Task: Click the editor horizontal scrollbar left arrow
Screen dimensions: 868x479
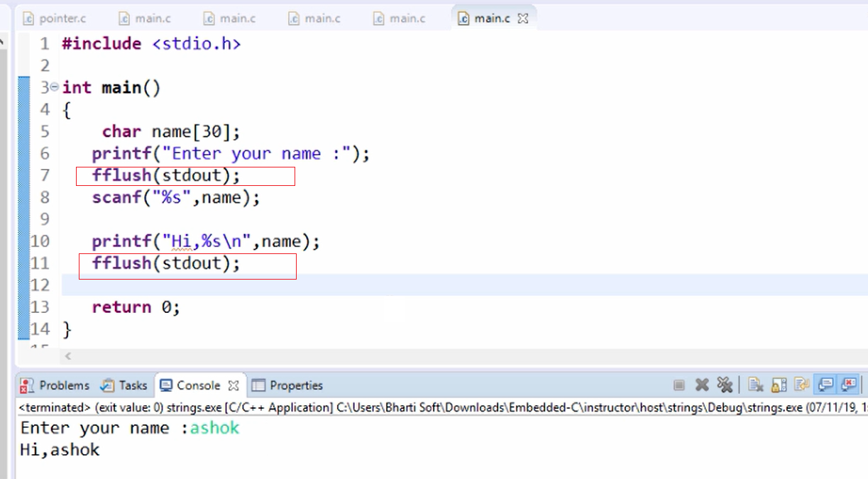Action: tap(68, 356)
